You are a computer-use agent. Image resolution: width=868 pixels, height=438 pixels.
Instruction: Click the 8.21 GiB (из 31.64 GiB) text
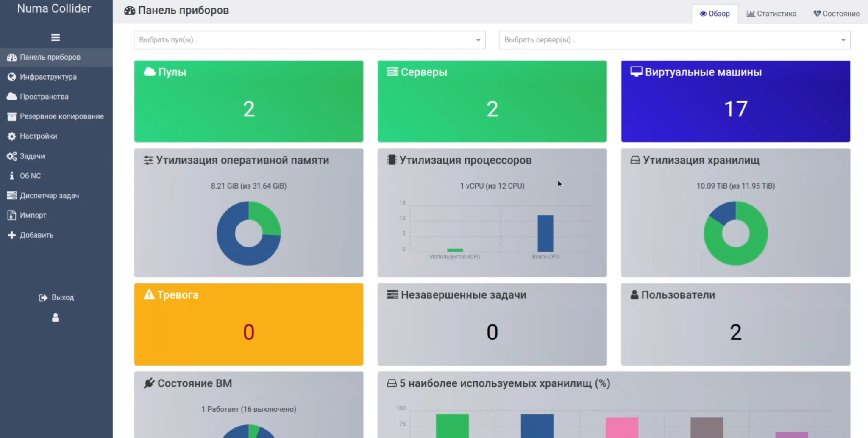click(x=249, y=186)
